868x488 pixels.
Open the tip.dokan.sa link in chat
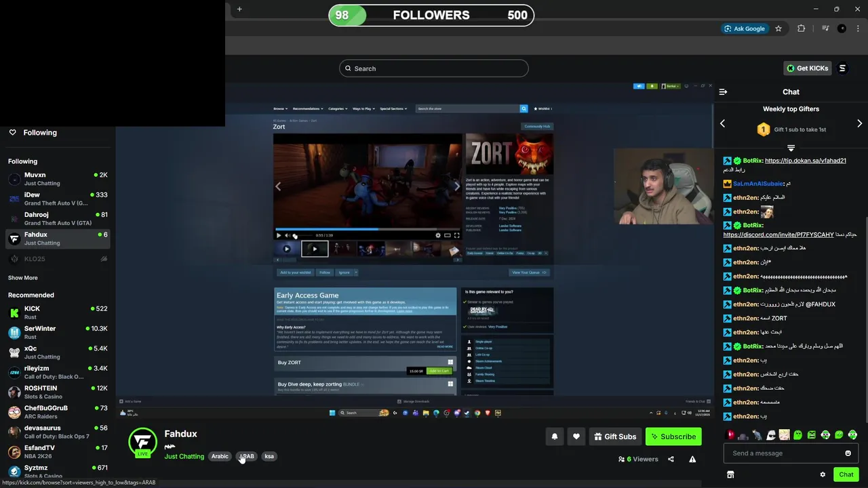click(x=806, y=161)
